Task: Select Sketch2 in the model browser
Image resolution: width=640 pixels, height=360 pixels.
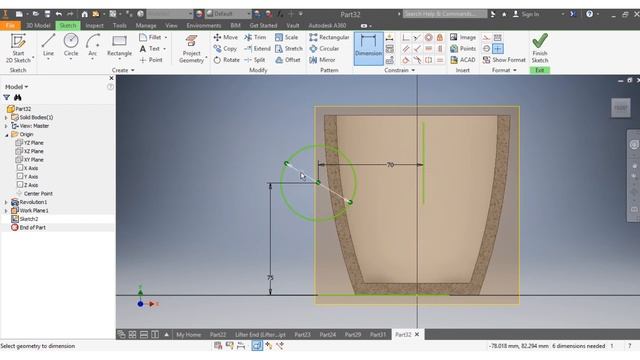Action: pyautogui.click(x=29, y=219)
